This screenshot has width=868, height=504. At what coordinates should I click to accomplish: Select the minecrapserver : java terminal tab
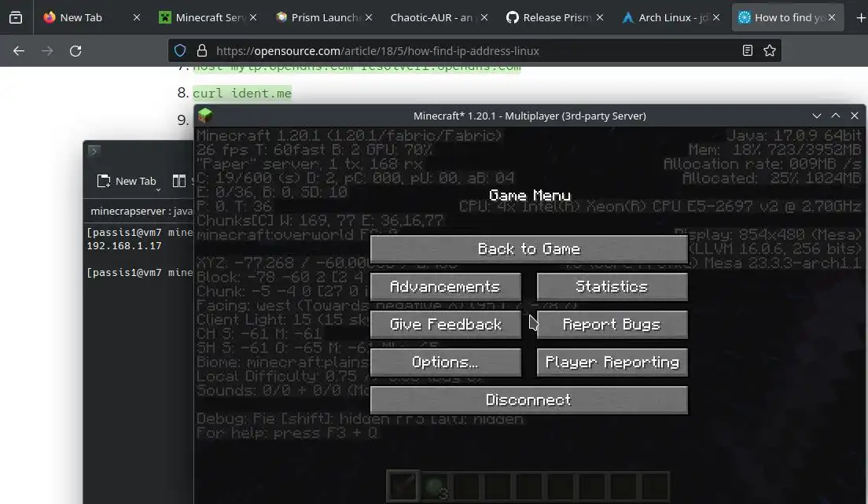coord(142,211)
